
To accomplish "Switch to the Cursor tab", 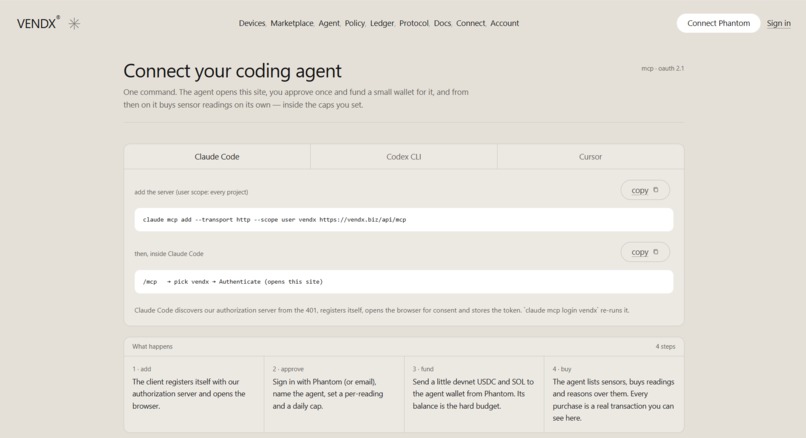I will 590,157.
